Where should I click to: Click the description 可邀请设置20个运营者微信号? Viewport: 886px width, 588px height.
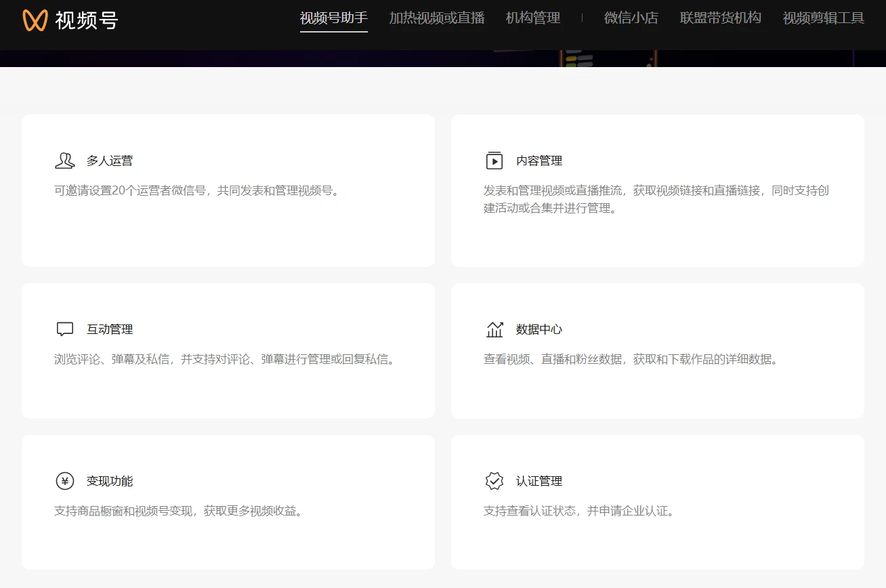tap(196, 190)
